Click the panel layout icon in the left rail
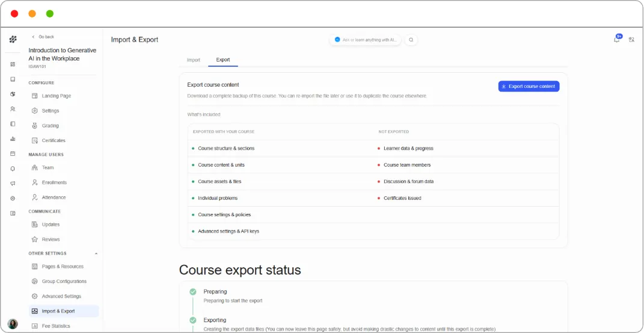Screen dimensions: 644x333 tap(13, 123)
